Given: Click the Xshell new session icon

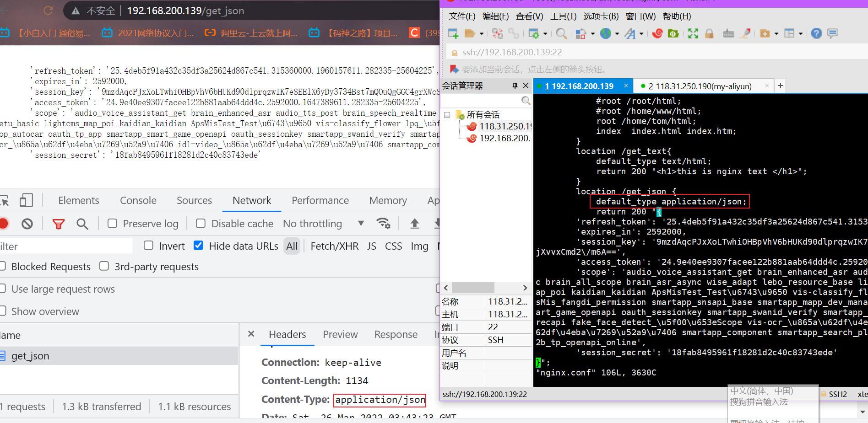Looking at the screenshot, I should point(453,33).
